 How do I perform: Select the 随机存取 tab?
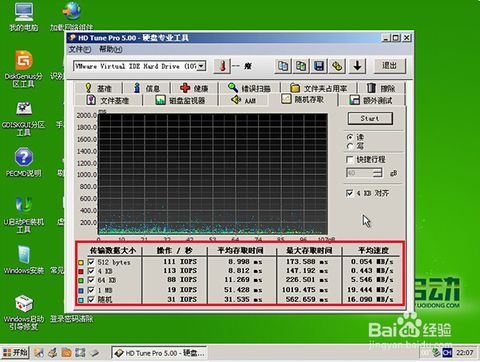pyautogui.click(x=303, y=99)
